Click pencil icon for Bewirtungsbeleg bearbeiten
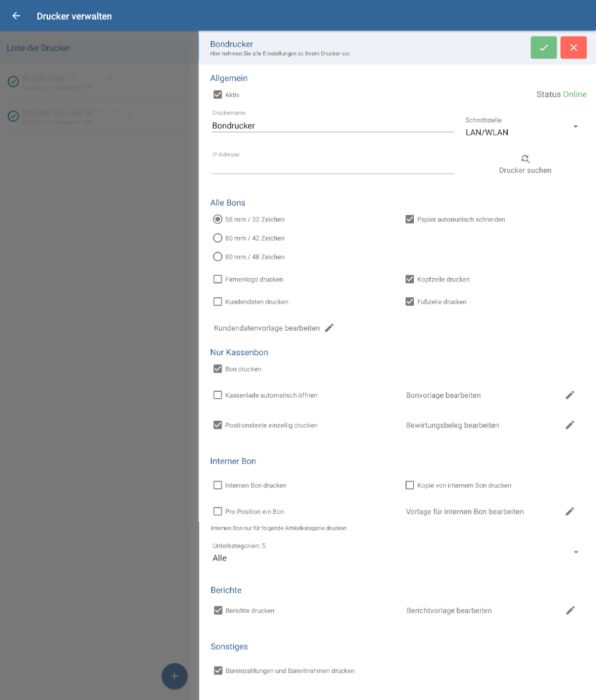This screenshot has width=596, height=700. (570, 425)
